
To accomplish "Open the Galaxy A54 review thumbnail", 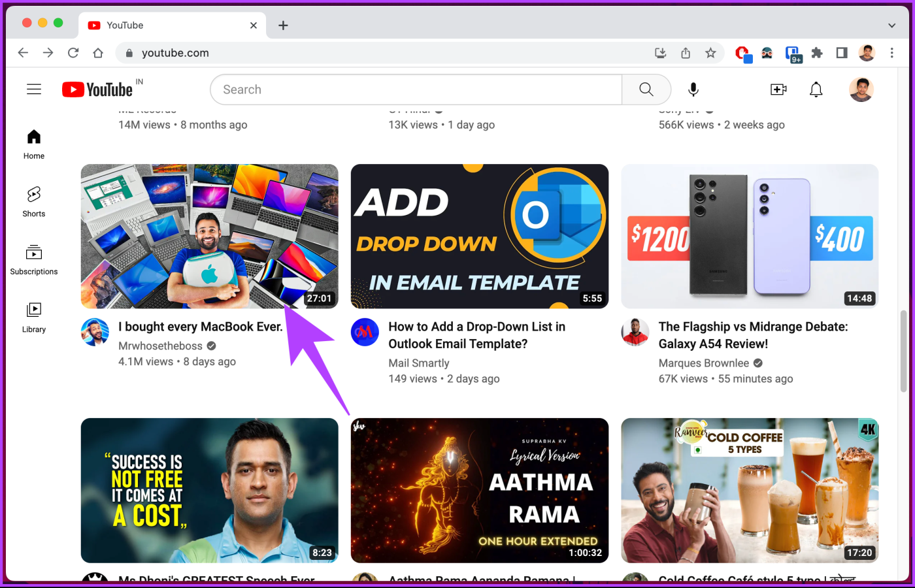I will [750, 236].
